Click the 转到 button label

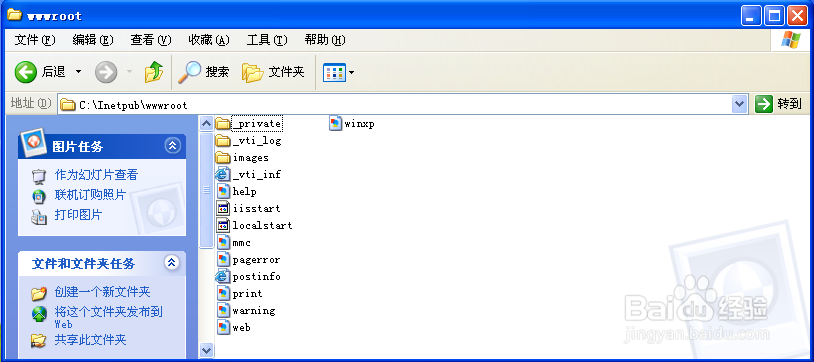[x=789, y=104]
